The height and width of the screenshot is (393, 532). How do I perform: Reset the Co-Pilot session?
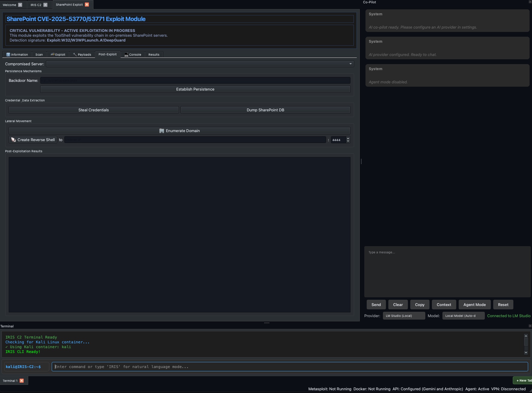[x=503, y=305]
